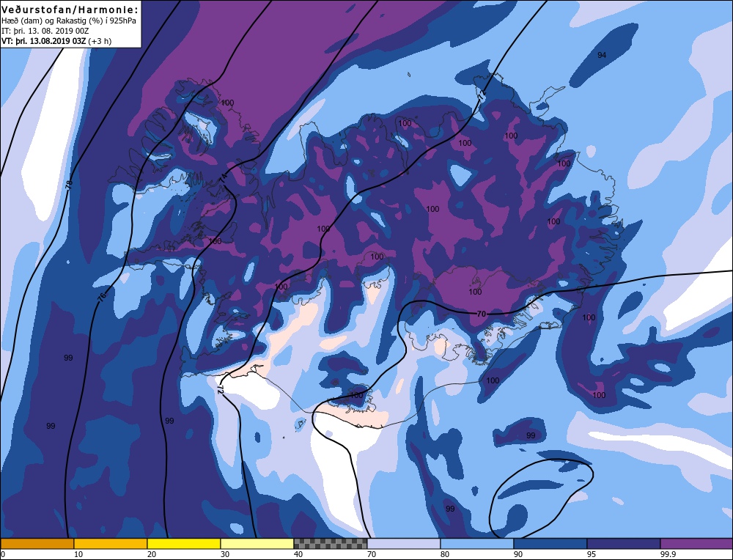This screenshot has width=733, height=560.
Task: Click the 'VT: þri. 13.08.2019 03Z (+3 h)' line
Action: point(56,40)
